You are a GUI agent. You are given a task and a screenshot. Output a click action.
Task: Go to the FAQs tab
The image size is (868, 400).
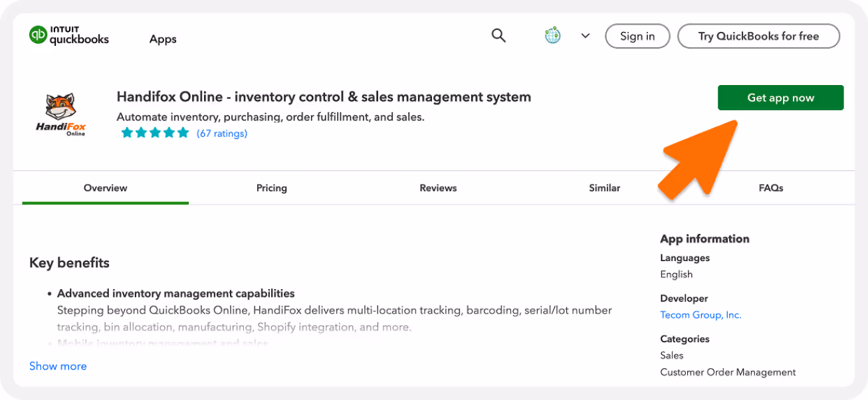click(771, 188)
